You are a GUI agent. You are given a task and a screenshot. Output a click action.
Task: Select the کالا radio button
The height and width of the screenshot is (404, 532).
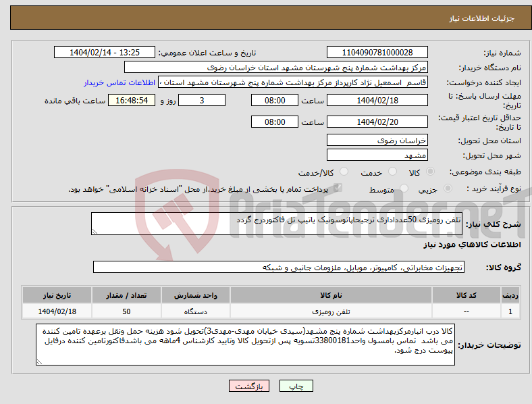click(430, 172)
